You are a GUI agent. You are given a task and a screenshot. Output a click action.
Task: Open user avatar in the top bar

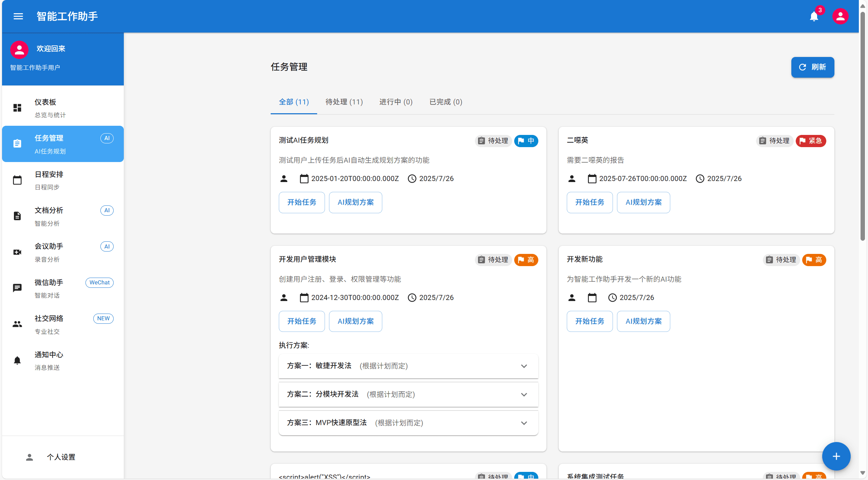840,16
